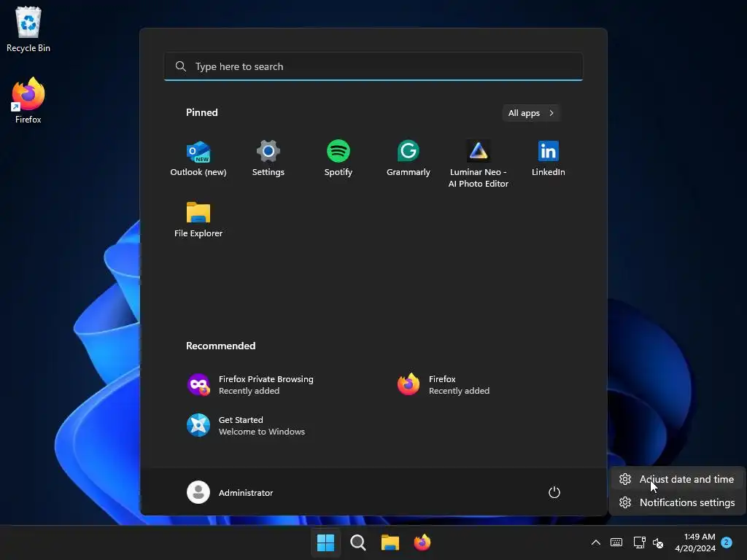Expand hidden system tray icons chevron
The image size is (747, 560).
click(x=595, y=542)
